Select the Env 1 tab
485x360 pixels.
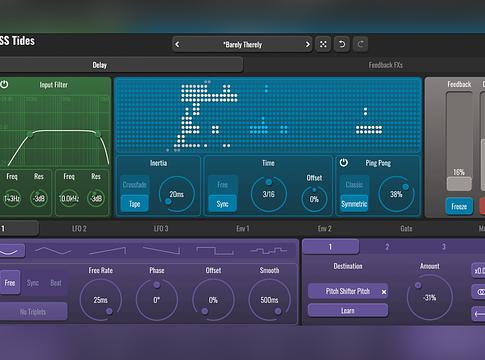pos(243,229)
